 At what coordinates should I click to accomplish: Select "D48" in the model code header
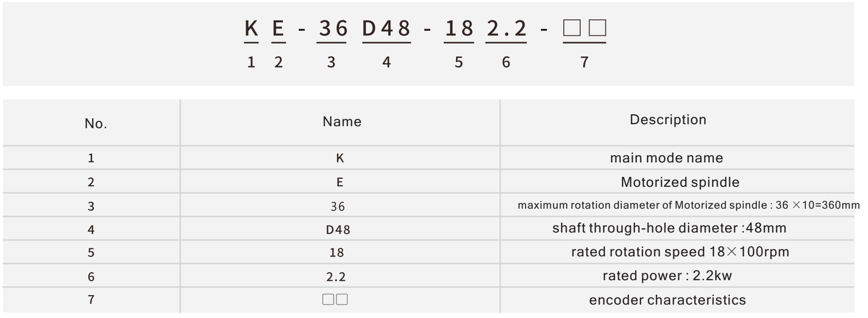pos(387,28)
